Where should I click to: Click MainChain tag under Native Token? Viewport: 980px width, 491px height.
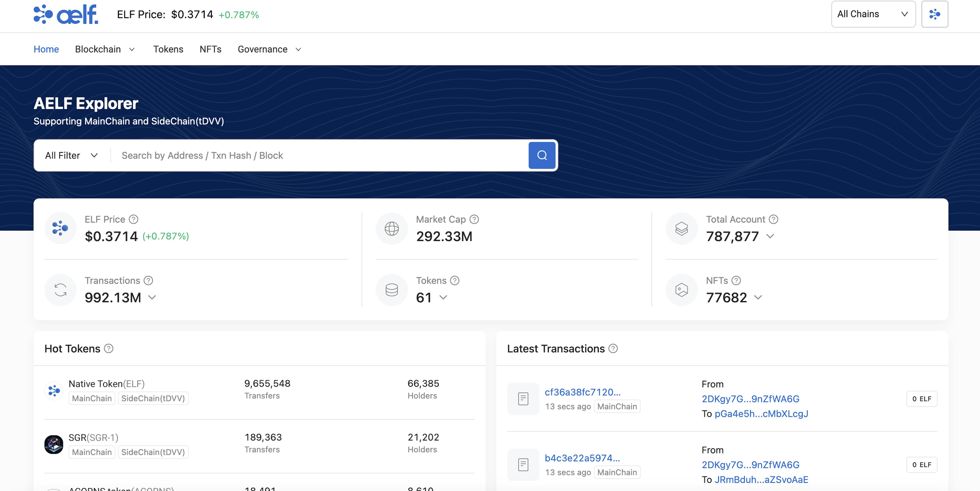(92, 398)
